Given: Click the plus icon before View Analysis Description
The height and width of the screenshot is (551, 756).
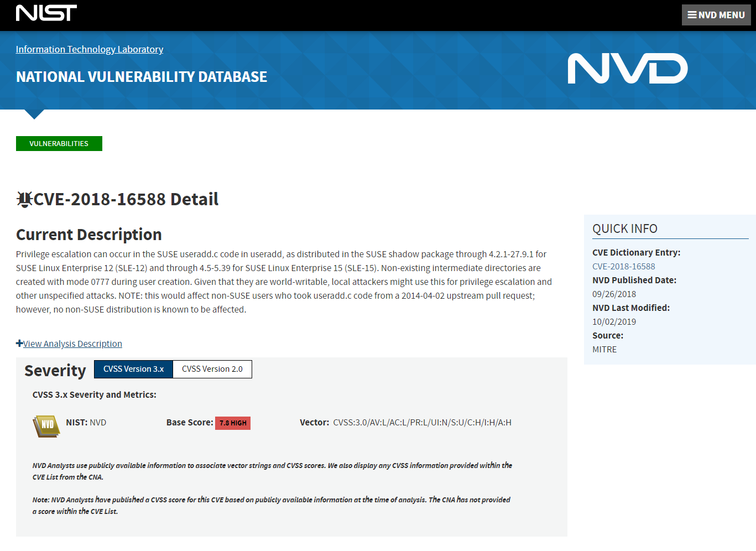Looking at the screenshot, I should [19, 344].
